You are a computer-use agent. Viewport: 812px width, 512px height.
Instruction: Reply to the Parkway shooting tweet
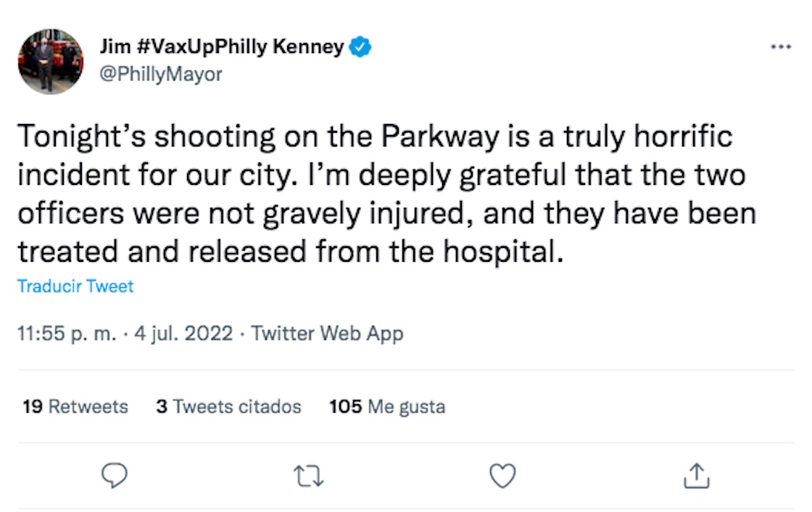coord(114,476)
